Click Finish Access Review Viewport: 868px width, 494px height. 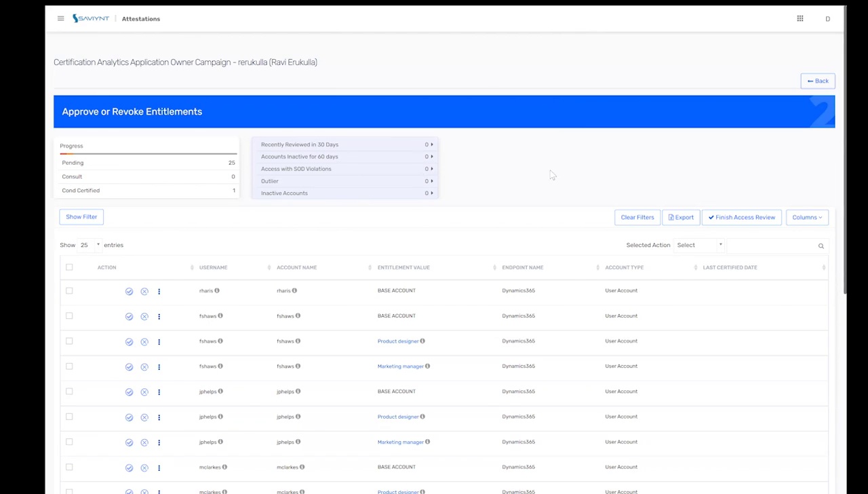point(742,217)
